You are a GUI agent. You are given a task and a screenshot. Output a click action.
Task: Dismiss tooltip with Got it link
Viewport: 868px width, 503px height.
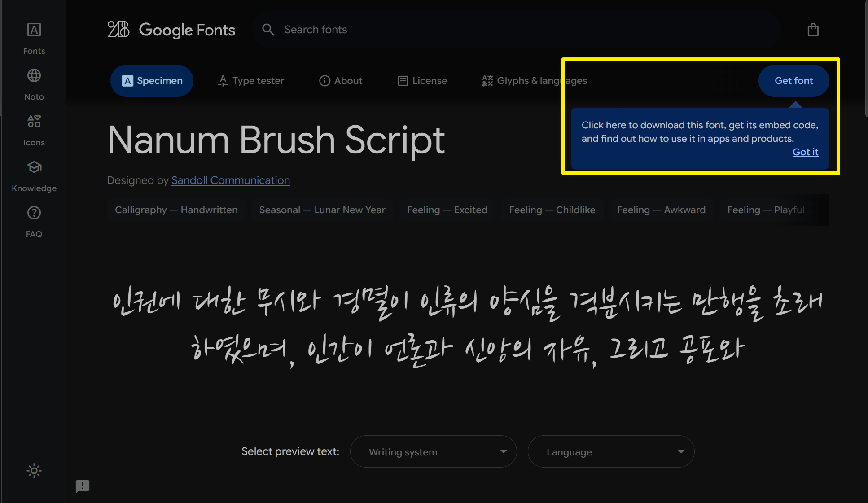coord(805,152)
